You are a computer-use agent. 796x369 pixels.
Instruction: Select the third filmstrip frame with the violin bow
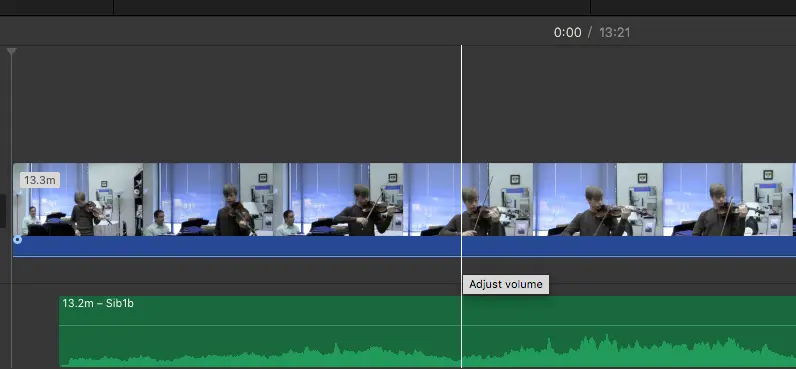[338, 199]
